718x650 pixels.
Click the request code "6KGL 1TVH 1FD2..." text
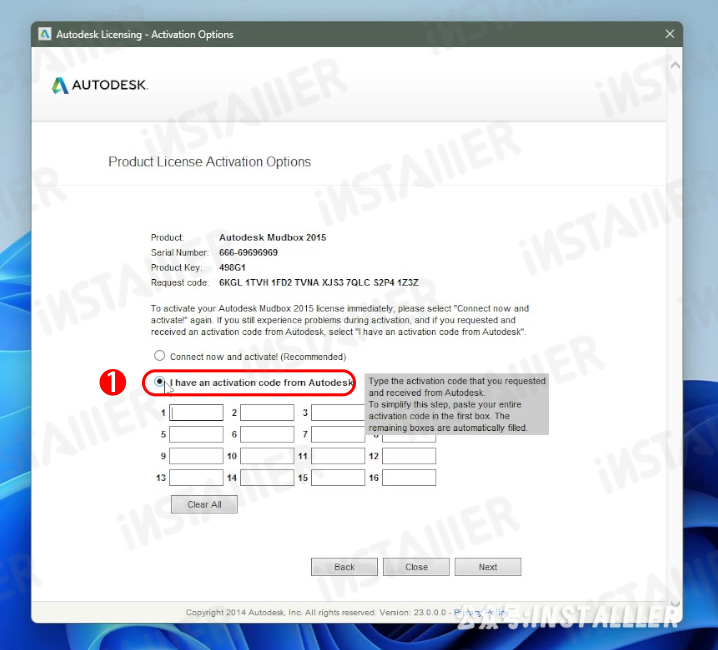point(319,283)
